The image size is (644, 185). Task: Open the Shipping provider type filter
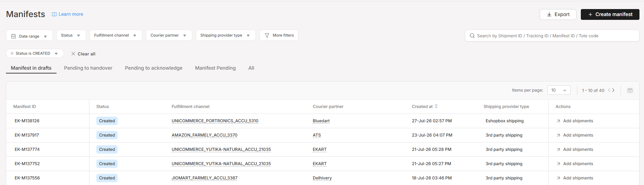(x=226, y=35)
